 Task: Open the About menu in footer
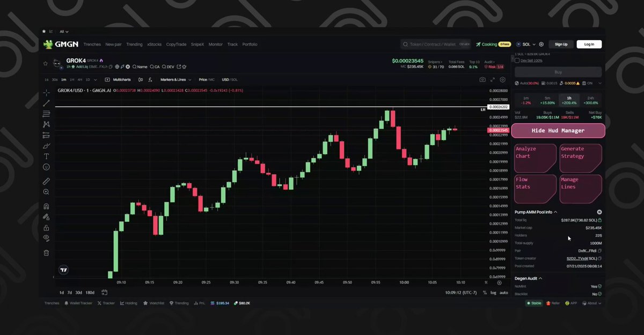(591, 303)
